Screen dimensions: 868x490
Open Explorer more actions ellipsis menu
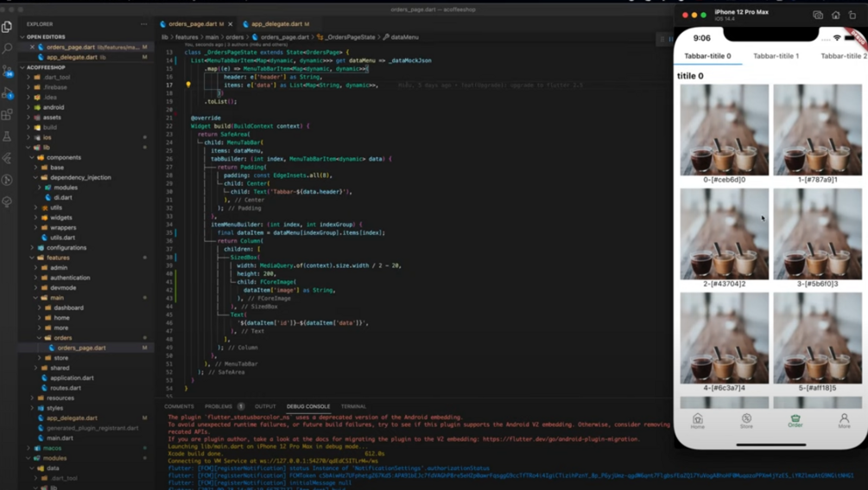[144, 24]
